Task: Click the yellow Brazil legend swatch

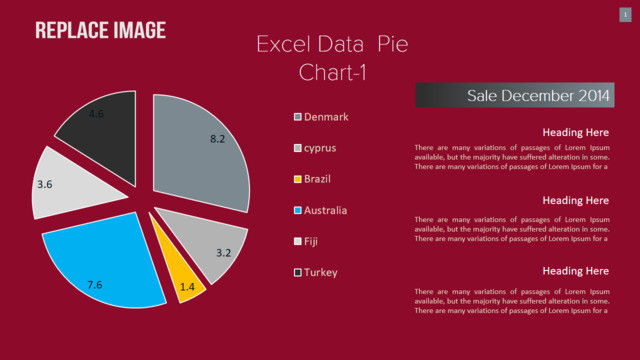Action: [x=298, y=179]
